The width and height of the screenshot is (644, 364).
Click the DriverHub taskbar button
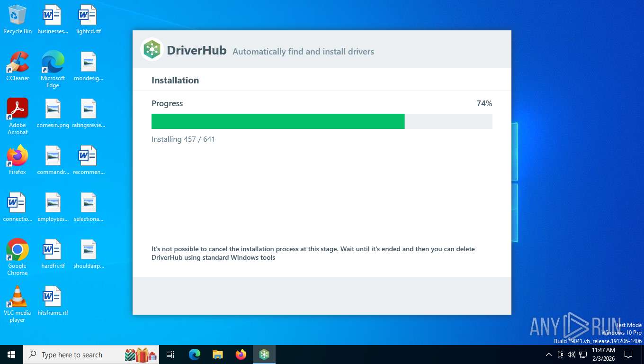click(x=264, y=355)
